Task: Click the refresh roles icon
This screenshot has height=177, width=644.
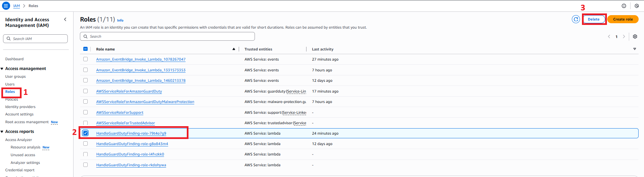Action: coord(576,19)
